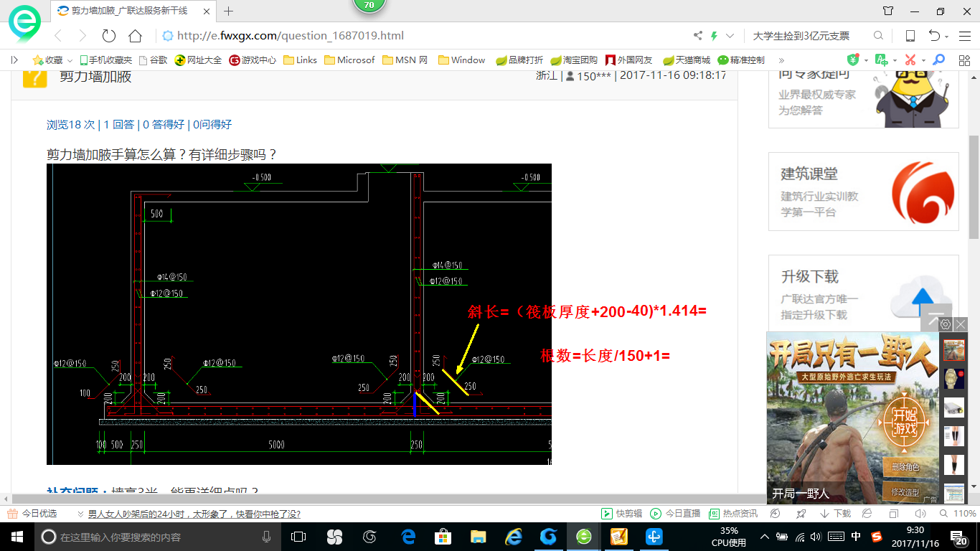Open 手机收藏夹 bookmark

tap(105, 60)
